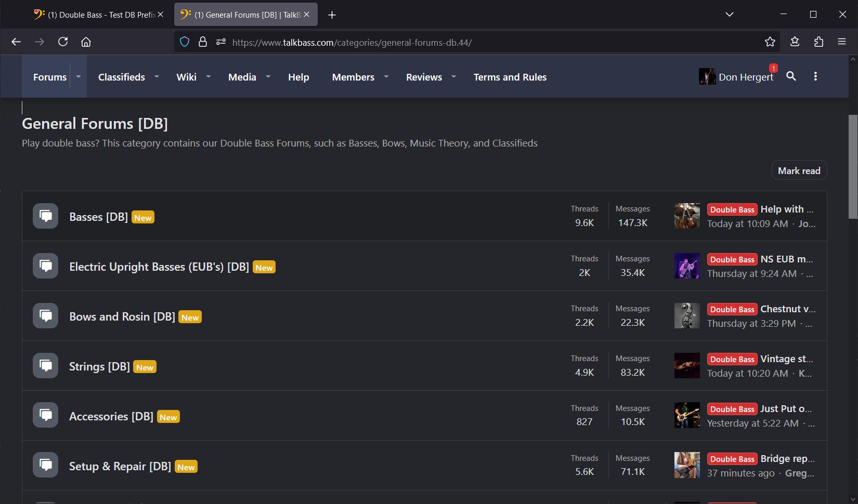Open the Members nav item
Viewport: 858px width, 504px height.
click(x=353, y=77)
